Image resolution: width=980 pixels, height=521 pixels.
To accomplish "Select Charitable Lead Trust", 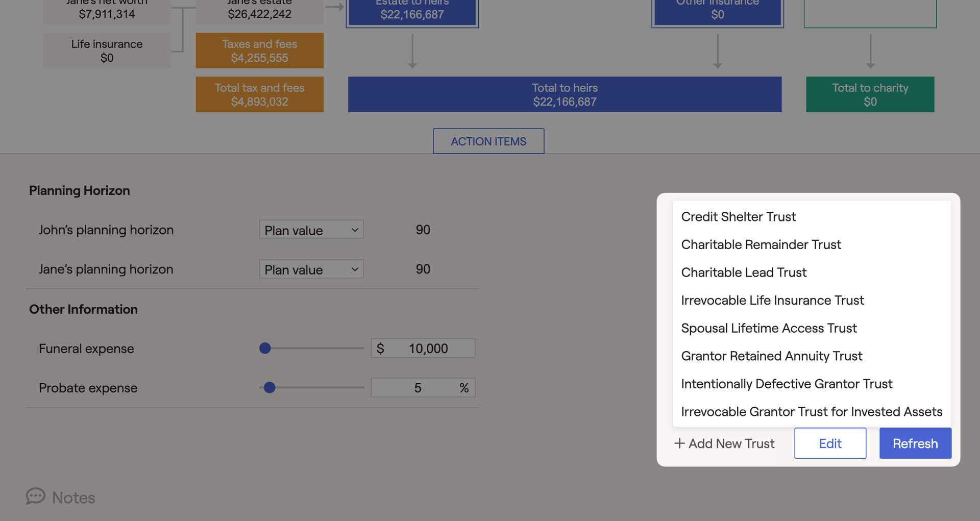I will (x=744, y=272).
